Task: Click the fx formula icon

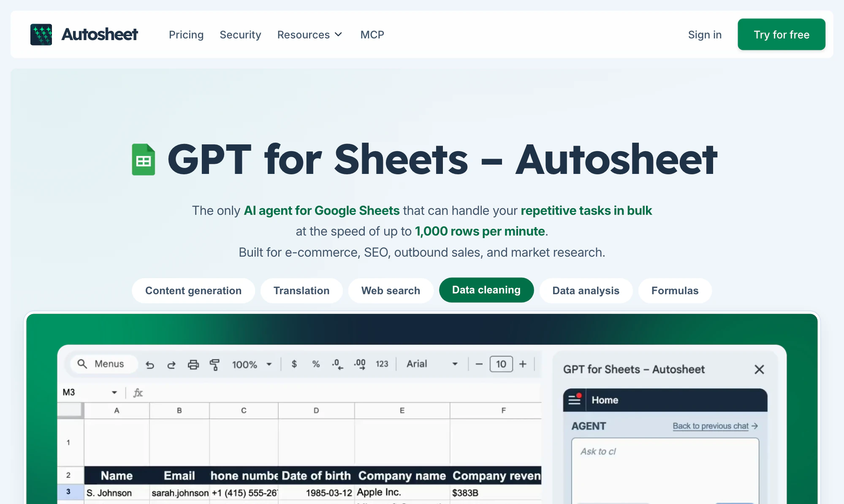Action: 138,393
